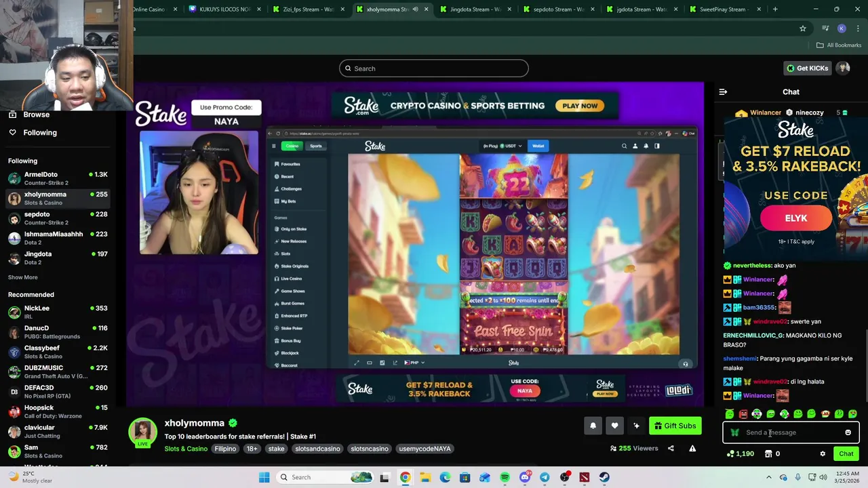Open chat settings gear icon
Viewport: 868px width, 488px height.
coord(823,454)
